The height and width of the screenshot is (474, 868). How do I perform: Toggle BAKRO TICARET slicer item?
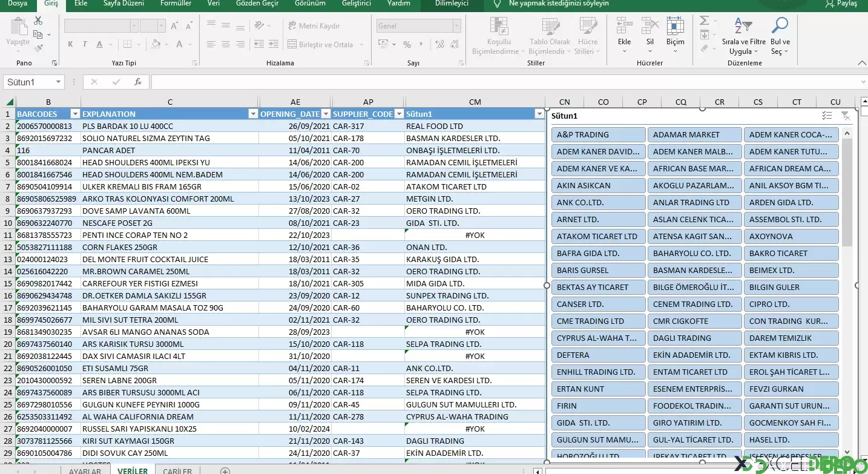click(x=791, y=253)
